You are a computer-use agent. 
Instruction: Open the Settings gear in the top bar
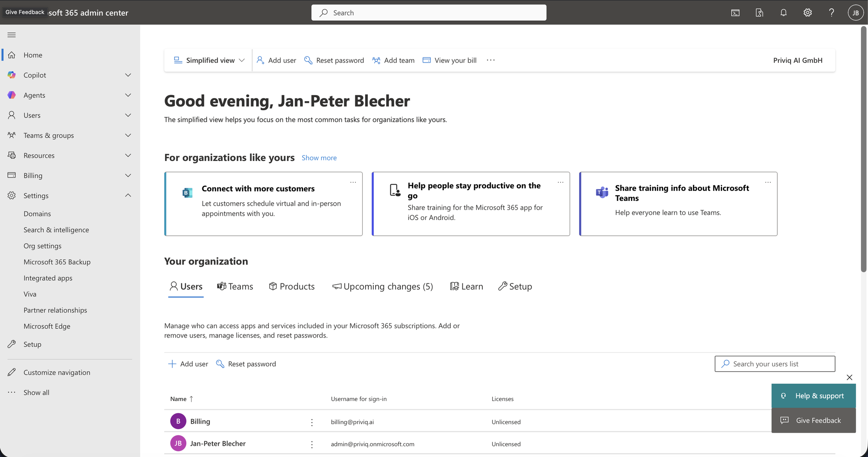(807, 13)
